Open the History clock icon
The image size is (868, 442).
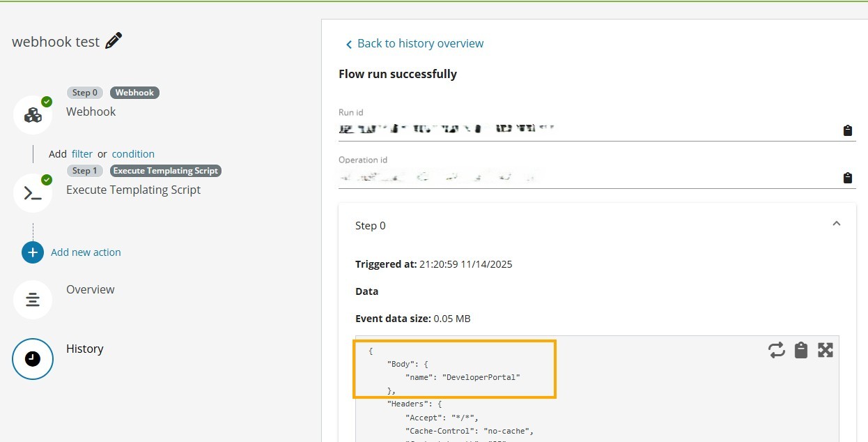(x=33, y=359)
